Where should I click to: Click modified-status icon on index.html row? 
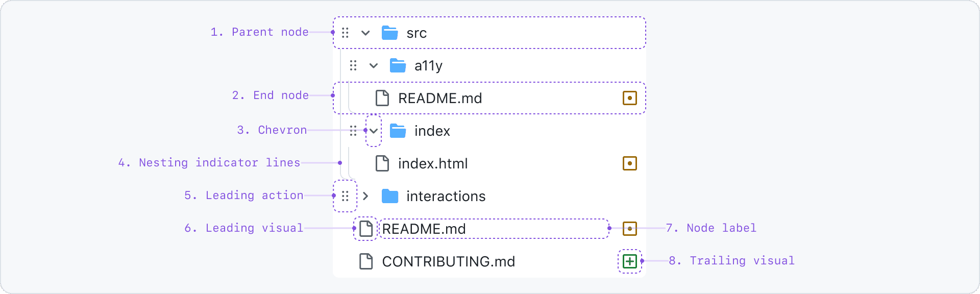pyautogui.click(x=630, y=163)
